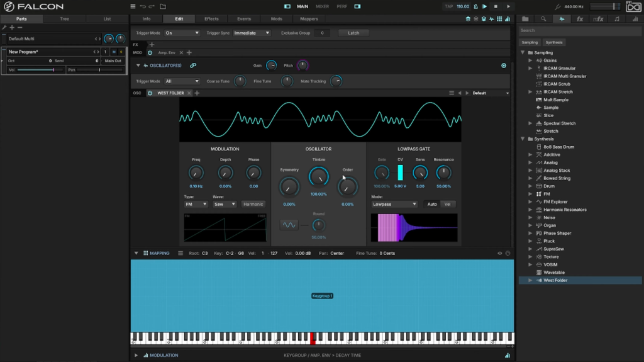
Task: Toggle the West Folder oscillator power button
Action: click(x=150, y=93)
